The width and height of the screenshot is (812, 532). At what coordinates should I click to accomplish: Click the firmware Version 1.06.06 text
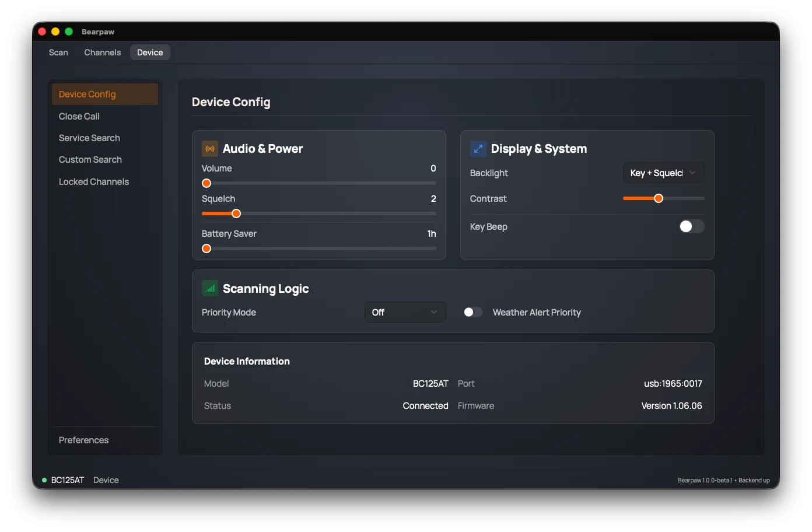(671, 405)
